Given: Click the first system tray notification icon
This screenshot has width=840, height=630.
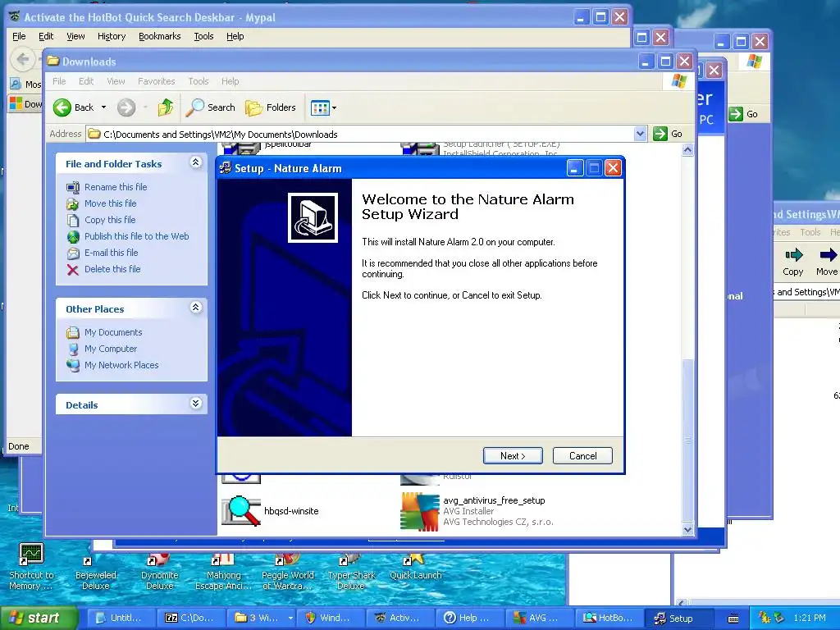Looking at the screenshot, I should pyautogui.click(x=764, y=618).
